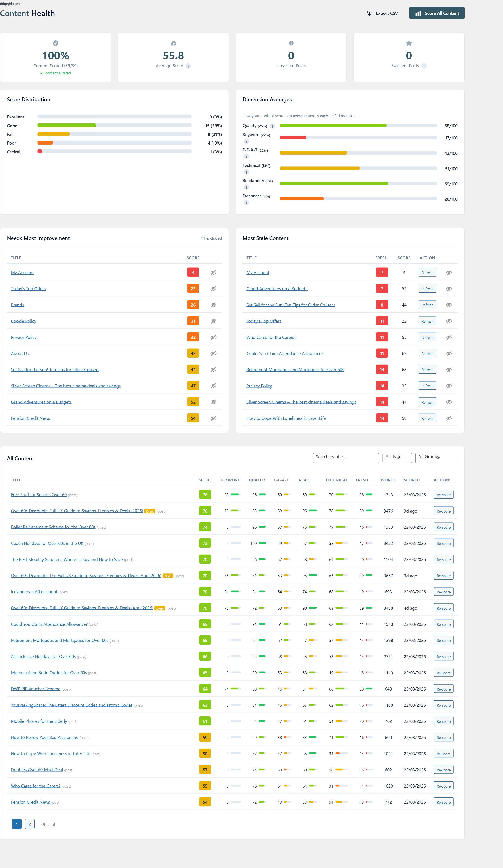
Task: Refresh Grand Adventures on a Budget!
Action: tap(427, 288)
